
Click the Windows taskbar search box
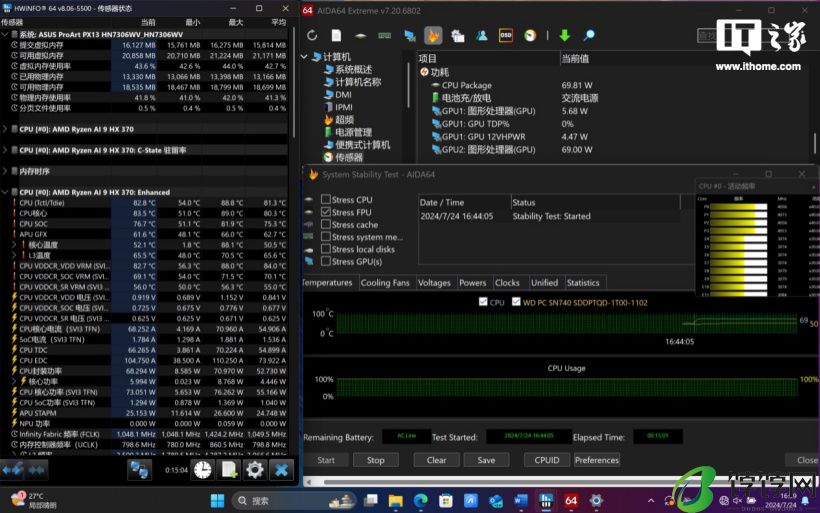[294, 500]
